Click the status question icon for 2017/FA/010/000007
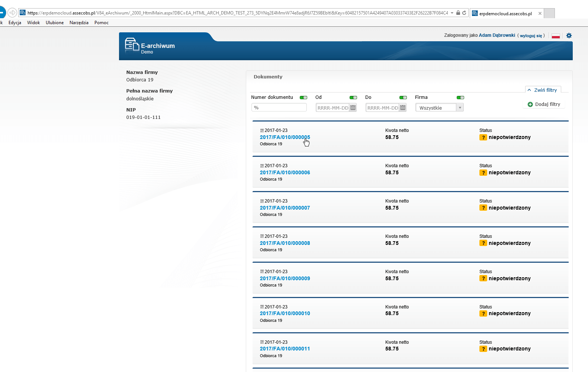Viewport: 588px width, 372px height. pos(483,208)
